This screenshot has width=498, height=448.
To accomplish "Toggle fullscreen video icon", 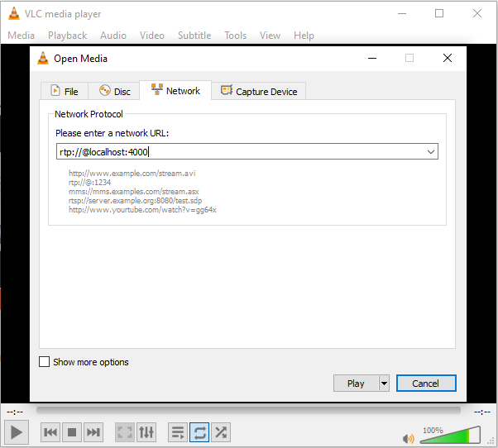I will (x=124, y=432).
